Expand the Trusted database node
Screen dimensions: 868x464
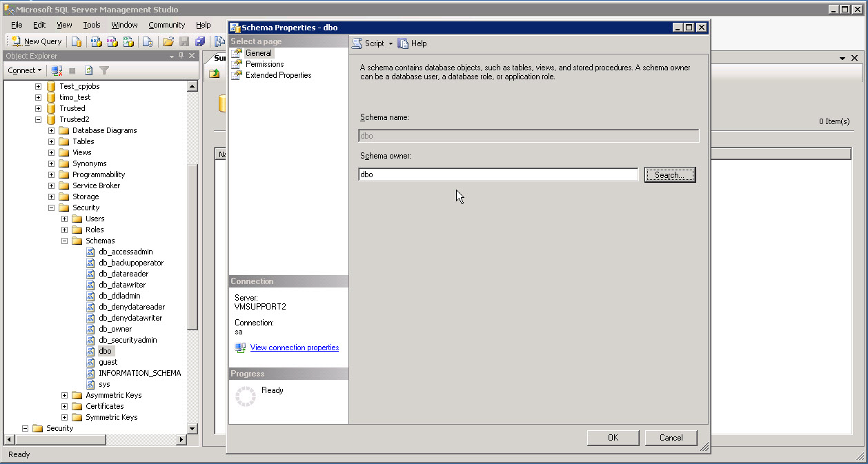(x=39, y=108)
